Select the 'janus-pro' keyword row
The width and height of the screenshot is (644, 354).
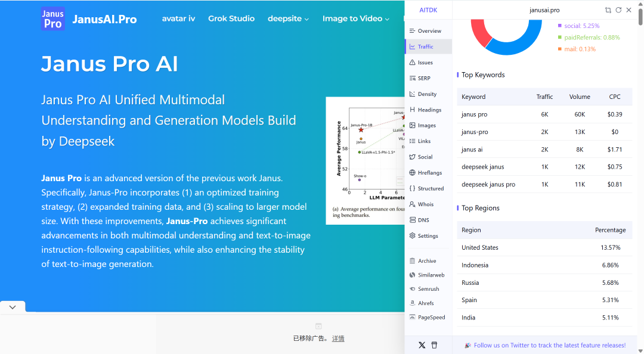tap(544, 132)
